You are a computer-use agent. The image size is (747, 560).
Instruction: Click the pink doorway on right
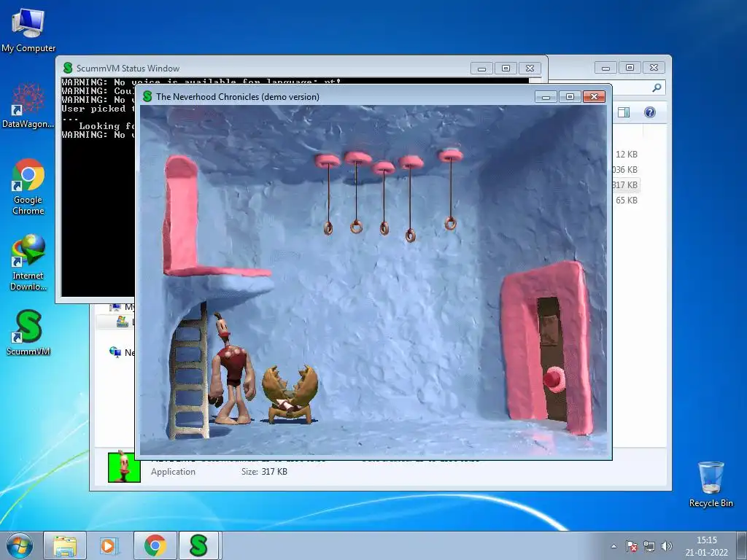tap(547, 348)
